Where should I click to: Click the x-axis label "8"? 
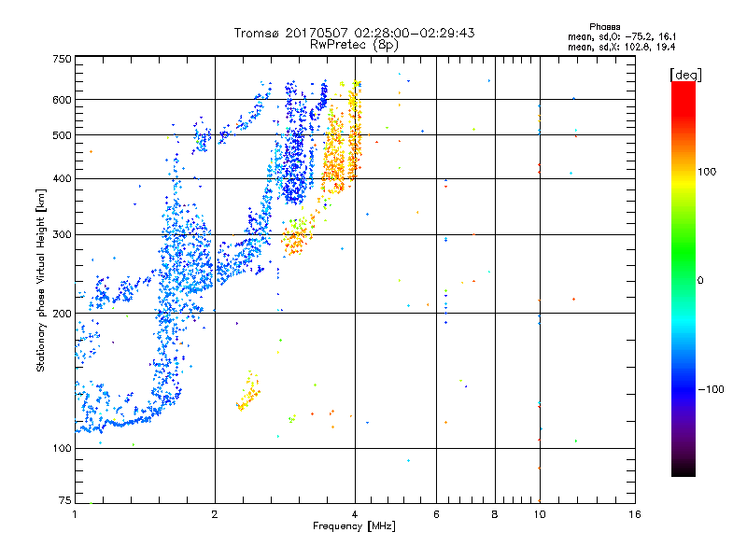(x=495, y=514)
